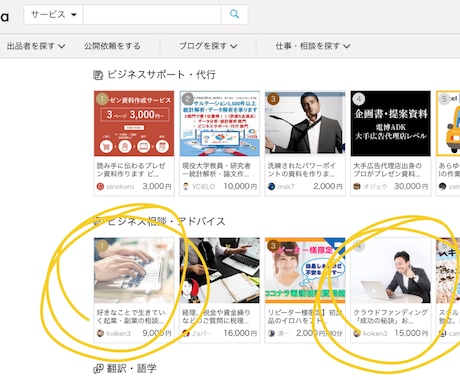This screenshot has height=380, width=460.
Task: Click pinokoro seller avatar icon
Action: click(x=100, y=187)
